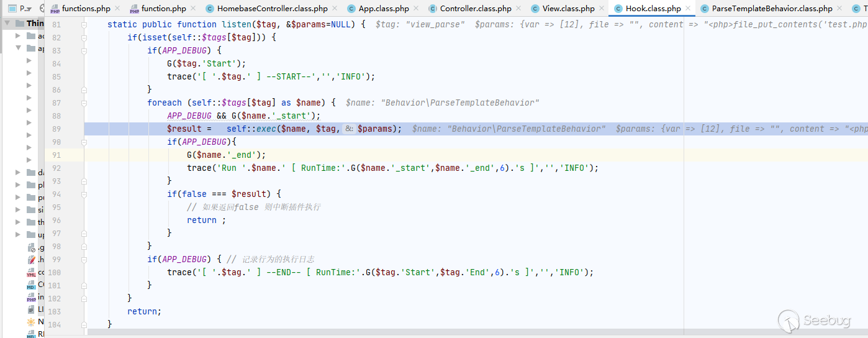Image resolution: width=868 pixels, height=338 pixels.
Task: Click the .h file icon with pencil
Action: [x=31, y=260]
